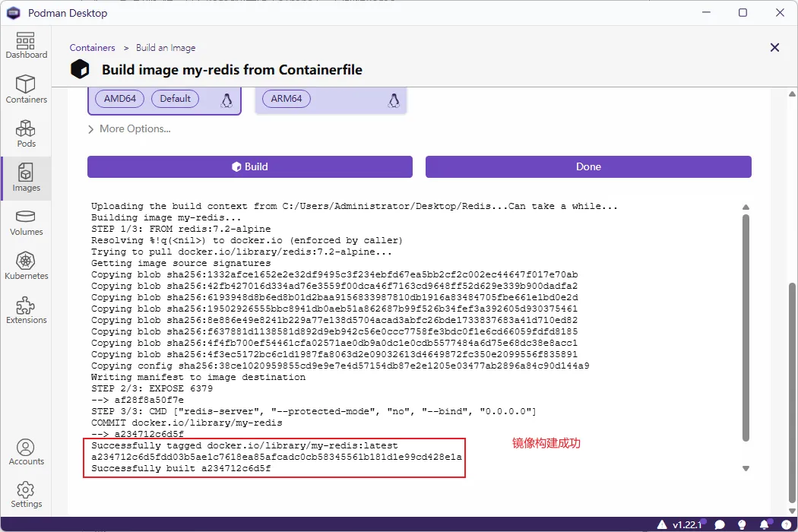Select the AMD64 platform card
The image size is (798, 532).
(164, 100)
